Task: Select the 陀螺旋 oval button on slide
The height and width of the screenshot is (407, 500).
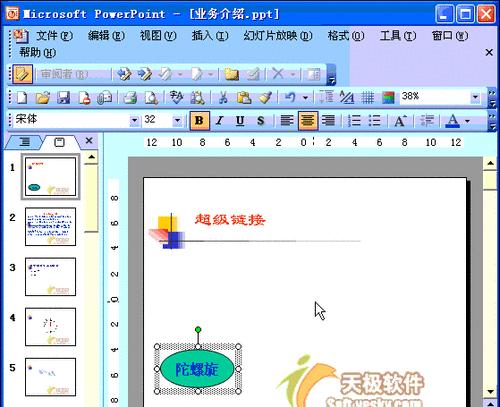Action: coord(197,369)
